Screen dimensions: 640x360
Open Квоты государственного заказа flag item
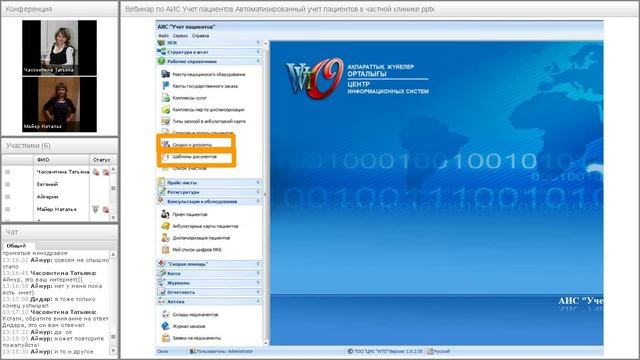point(200,86)
